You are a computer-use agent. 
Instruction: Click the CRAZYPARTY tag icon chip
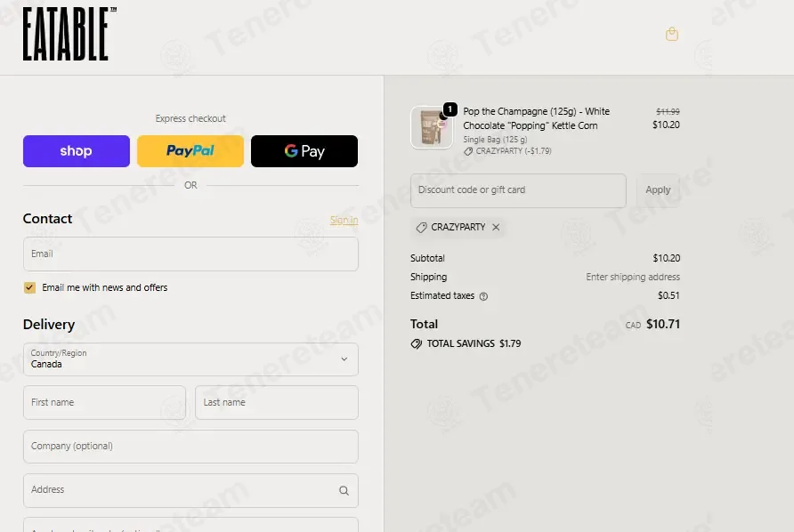(x=458, y=227)
